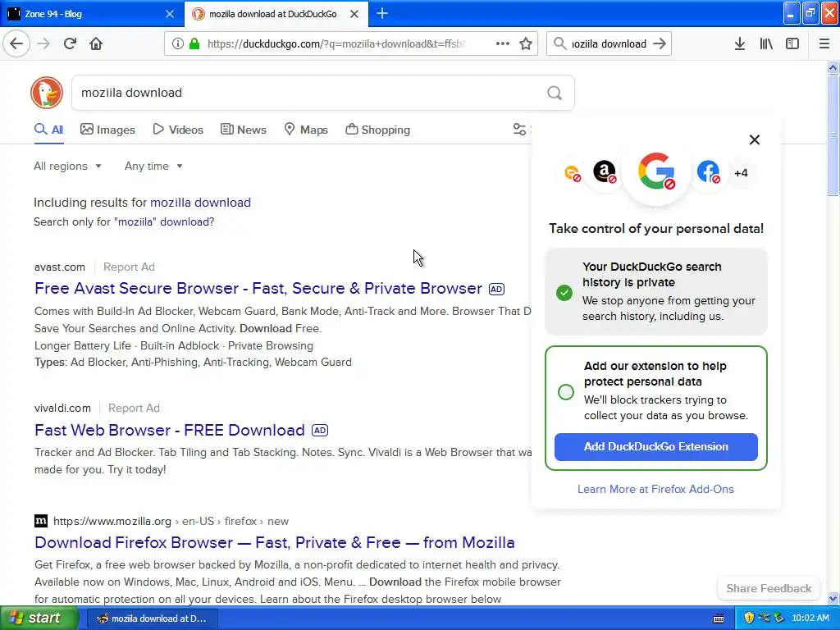
Task: Select the All results tab
Action: (x=48, y=130)
